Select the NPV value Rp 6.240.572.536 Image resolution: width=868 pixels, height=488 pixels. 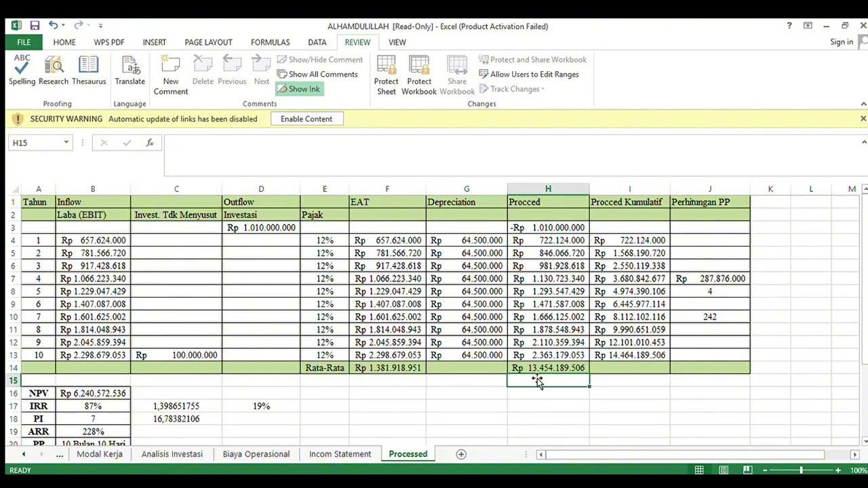coord(93,393)
